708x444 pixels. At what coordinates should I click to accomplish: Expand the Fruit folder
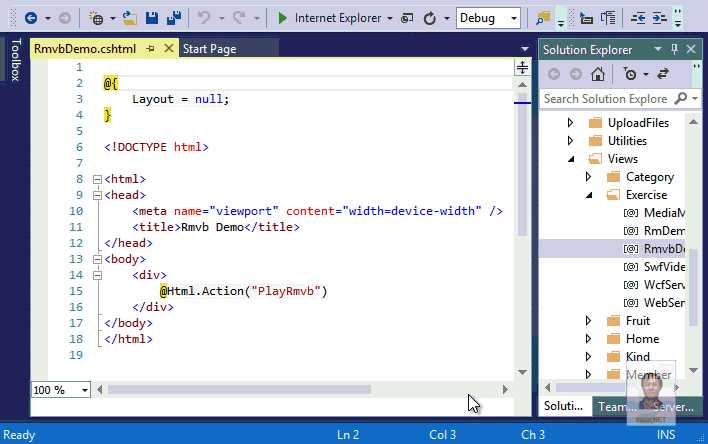click(x=588, y=321)
